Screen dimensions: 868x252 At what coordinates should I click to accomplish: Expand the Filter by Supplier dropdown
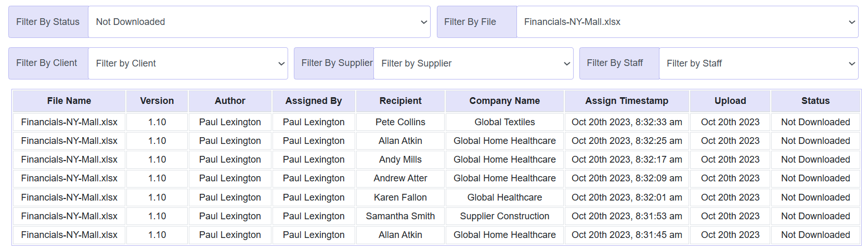click(473, 63)
